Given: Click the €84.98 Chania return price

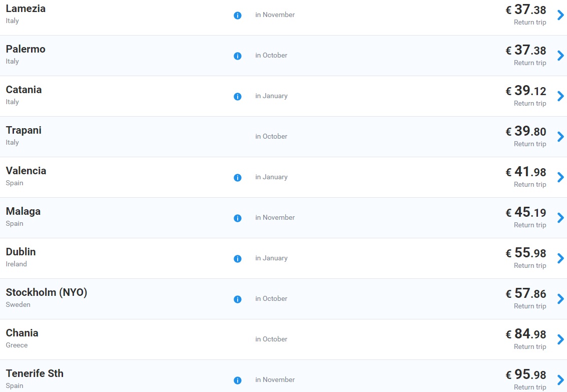Looking at the screenshot, I should (x=526, y=334).
